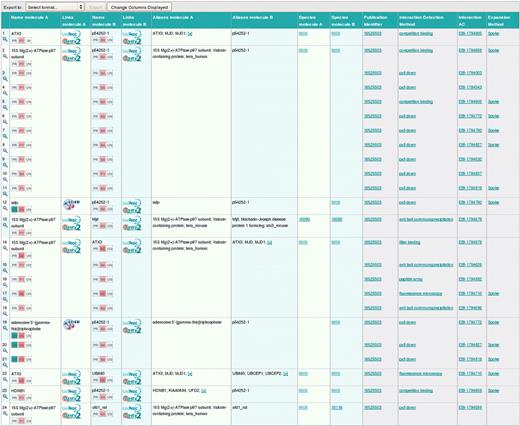Open Dasty2 logo for molecule A in row 13

tap(71, 227)
